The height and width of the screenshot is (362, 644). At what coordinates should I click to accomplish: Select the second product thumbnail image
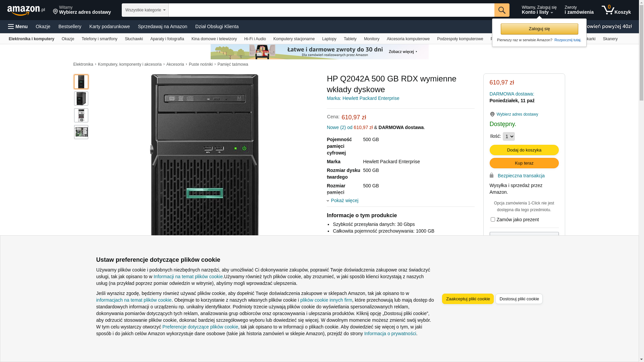[x=81, y=99]
